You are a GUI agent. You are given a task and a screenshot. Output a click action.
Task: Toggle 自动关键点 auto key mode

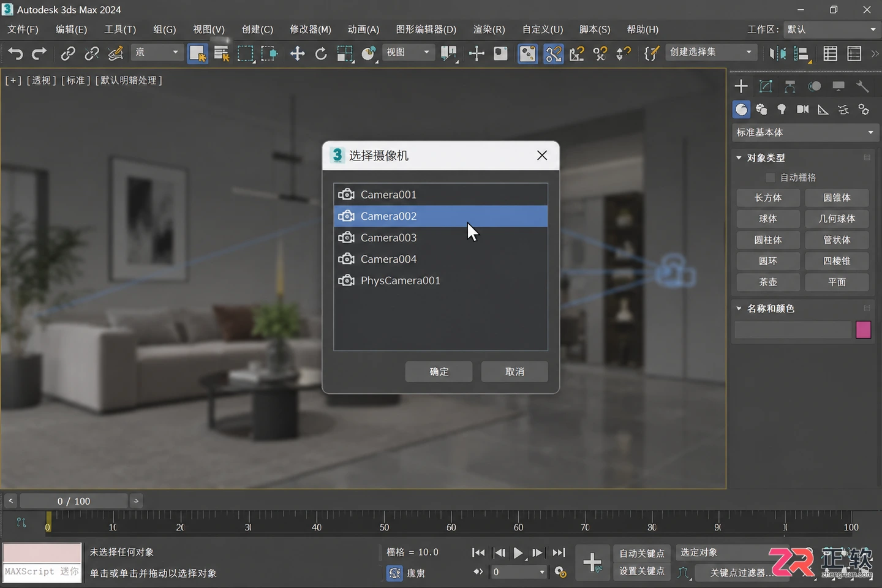click(x=642, y=553)
